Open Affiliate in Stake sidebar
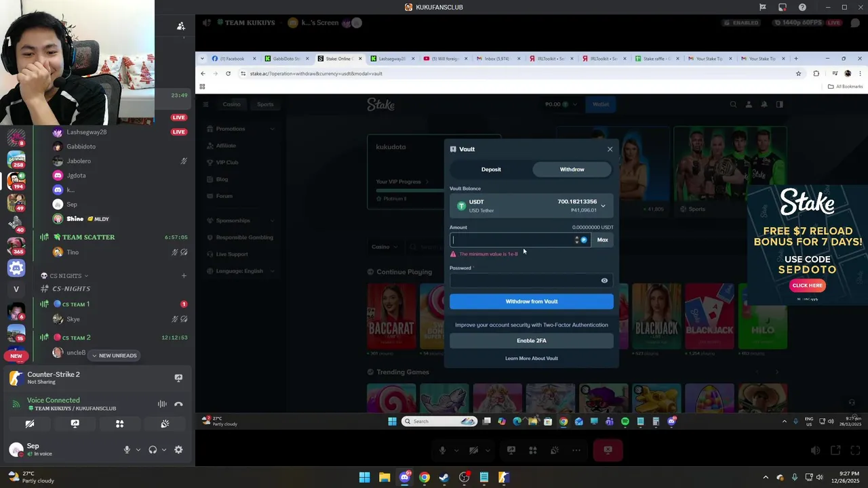 [226, 146]
